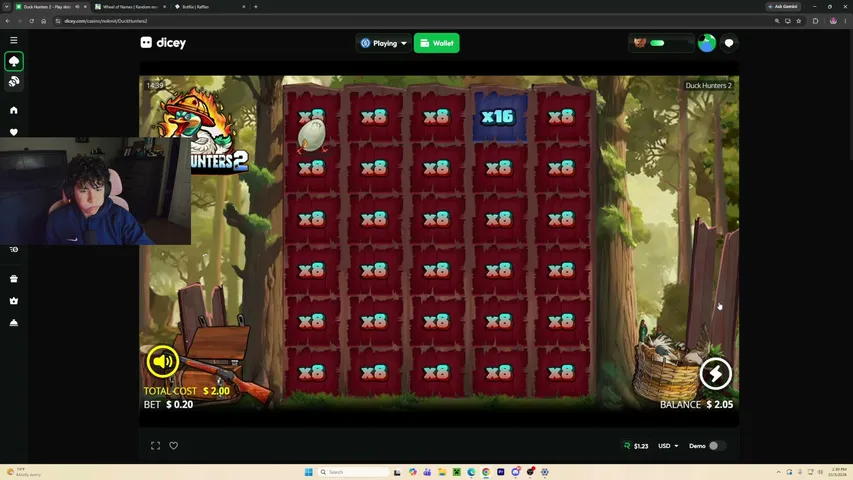The height and width of the screenshot is (480, 853).
Task: Go to home via the sidebar house icon
Action: [14, 110]
